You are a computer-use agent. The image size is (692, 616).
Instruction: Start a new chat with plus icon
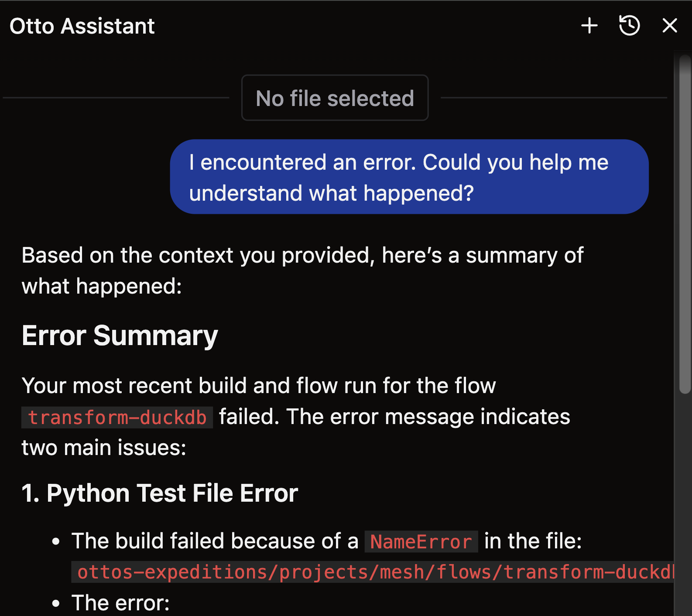pos(589,26)
